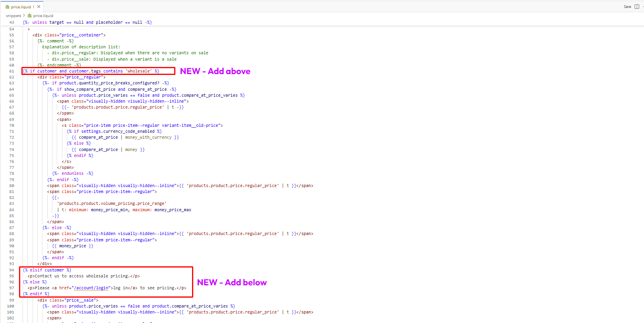This screenshot has width=644, height=323.
Task: Expand breadcrumb chevron after snippets
Action: pos(24,15)
